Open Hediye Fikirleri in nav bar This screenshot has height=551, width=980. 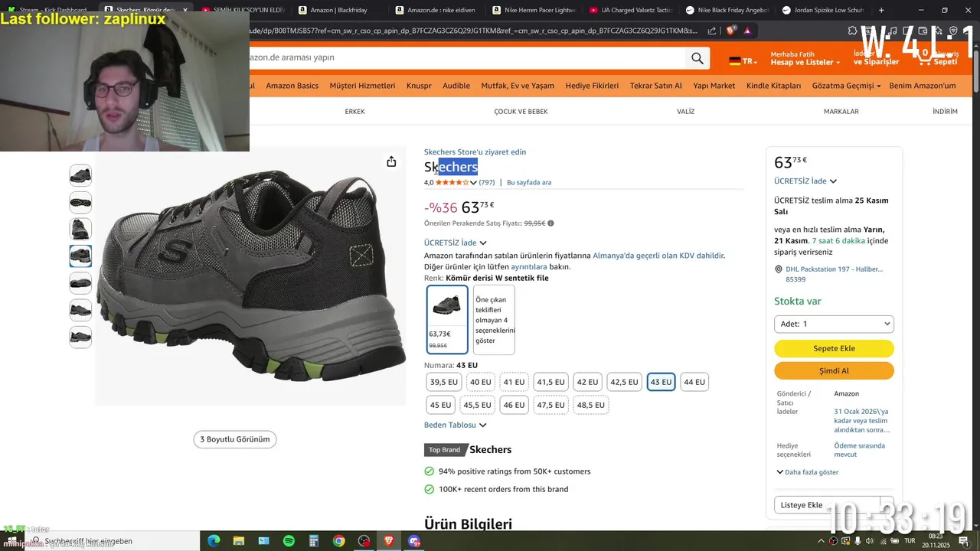pyautogui.click(x=592, y=86)
